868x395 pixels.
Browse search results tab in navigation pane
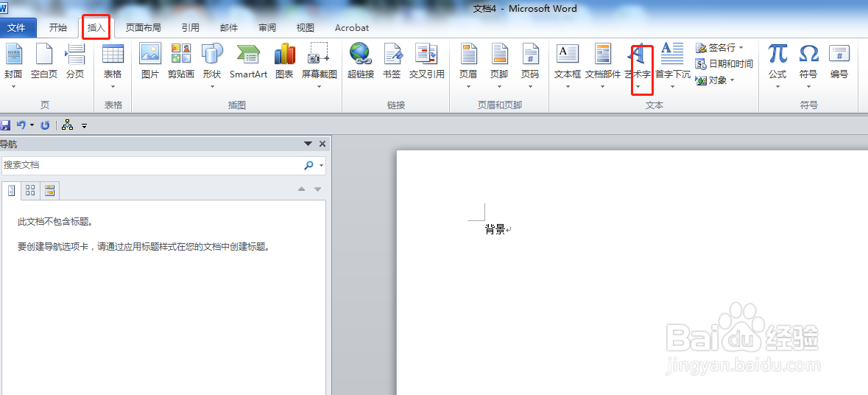[50, 191]
